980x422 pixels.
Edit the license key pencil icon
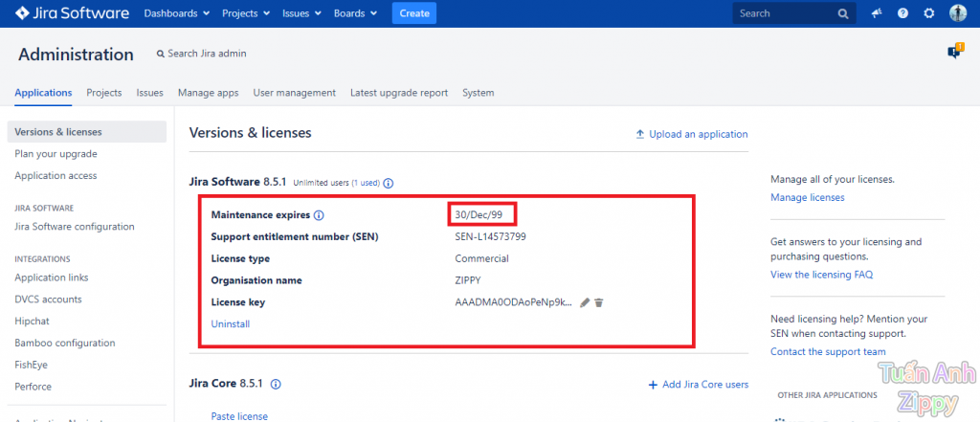(585, 302)
